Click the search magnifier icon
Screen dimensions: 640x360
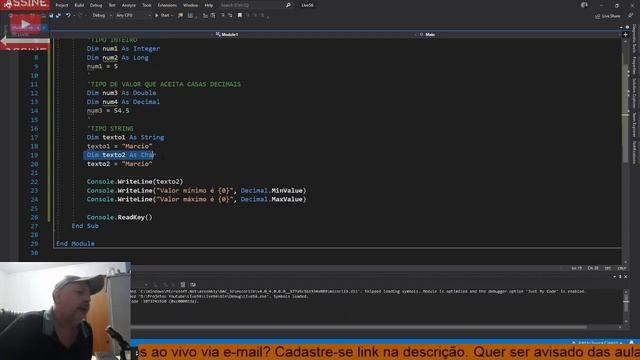pyautogui.click(x=288, y=5)
